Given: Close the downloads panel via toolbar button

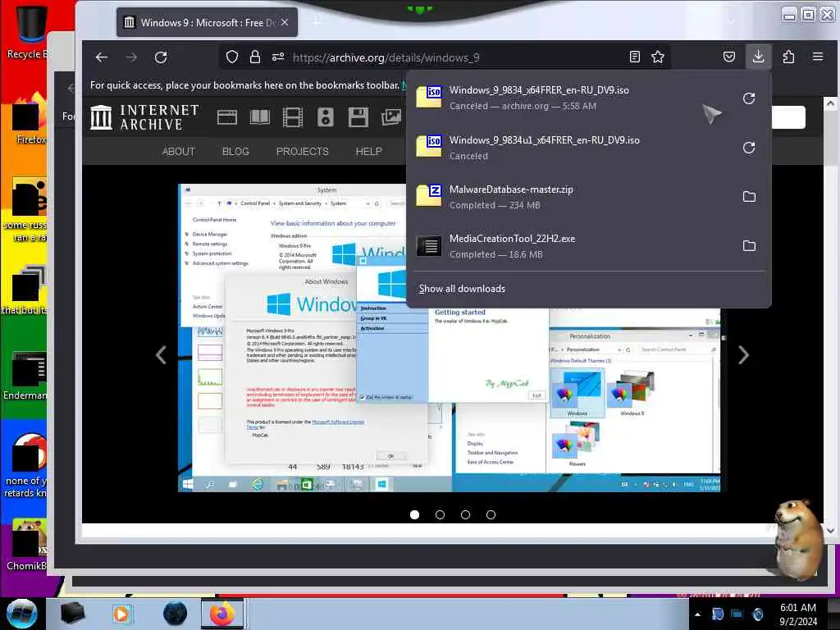Looking at the screenshot, I should [x=758, y=57].
